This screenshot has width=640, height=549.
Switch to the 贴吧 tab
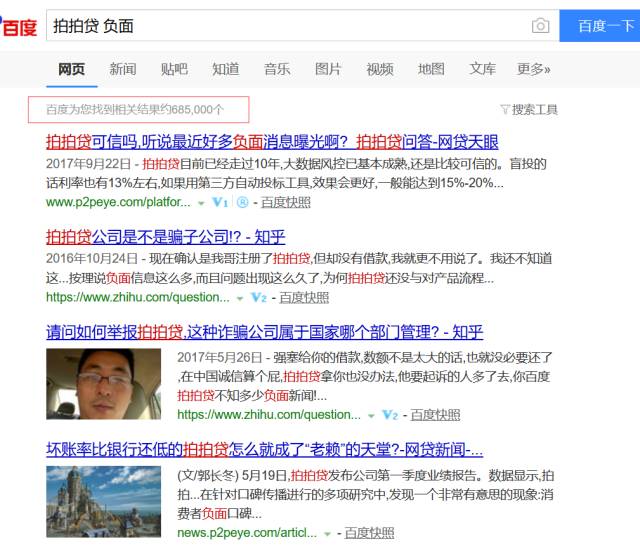click(x=174, y=69)
